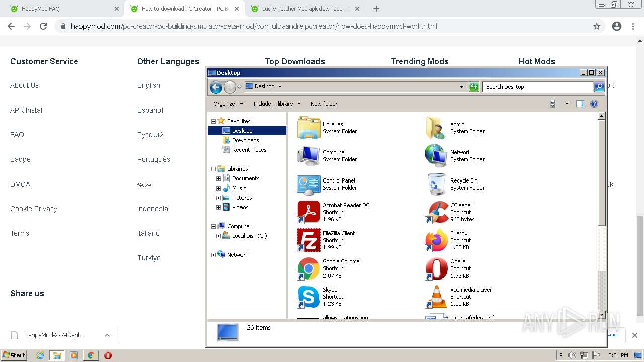The image size is (644, 362).
Task: Expand the Music library node
Action: 218,188
